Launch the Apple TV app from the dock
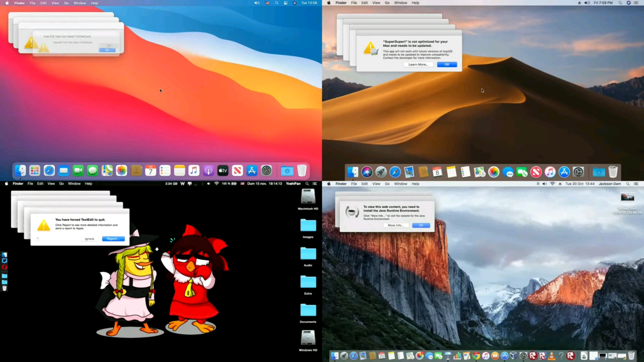 coord(222,171)
